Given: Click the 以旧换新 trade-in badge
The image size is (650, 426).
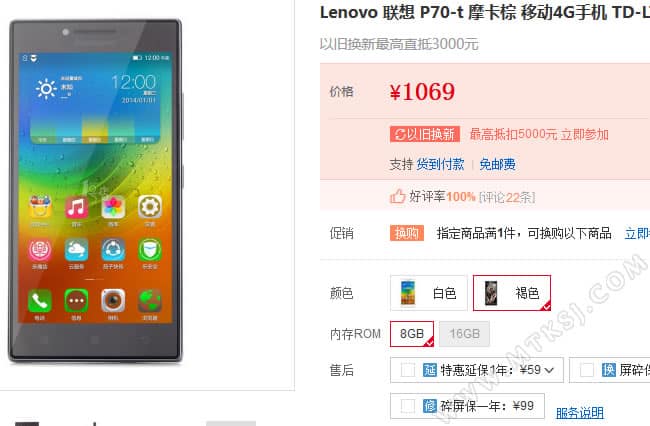Looking at the screenshot, I should [x=424, y=134].
